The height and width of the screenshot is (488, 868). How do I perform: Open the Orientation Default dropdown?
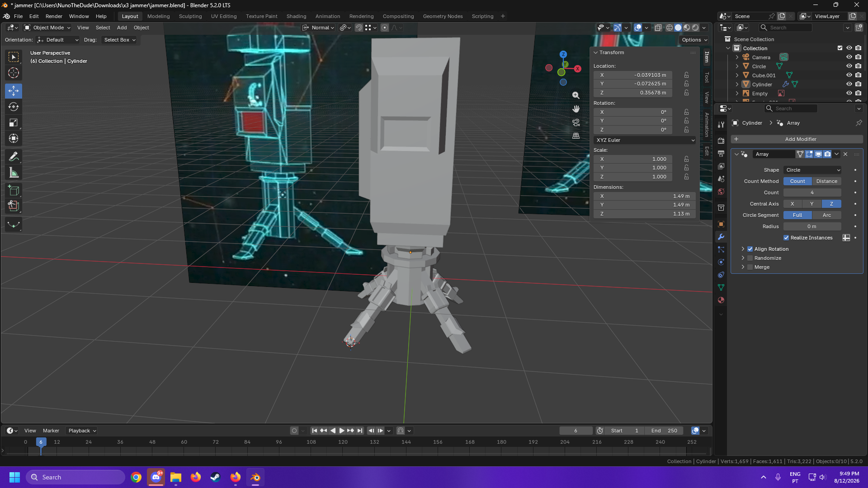point(58,40)
